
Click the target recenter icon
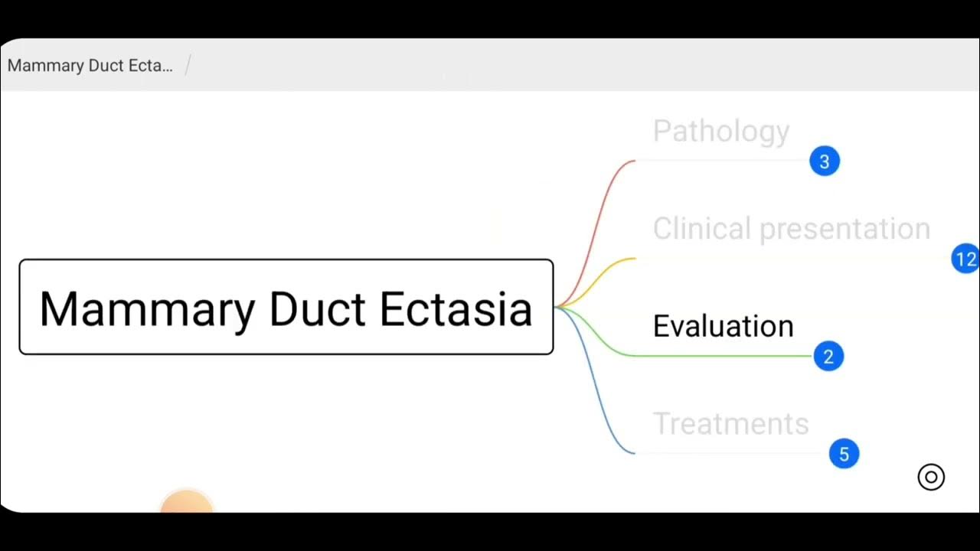pos(931,478)
